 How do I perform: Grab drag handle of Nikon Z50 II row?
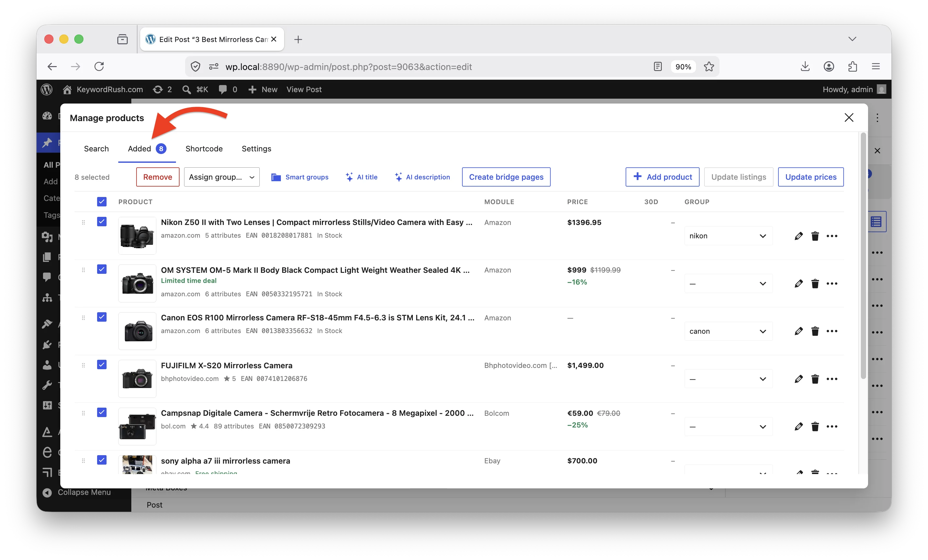pyautogui.click(x=83, y=222)
